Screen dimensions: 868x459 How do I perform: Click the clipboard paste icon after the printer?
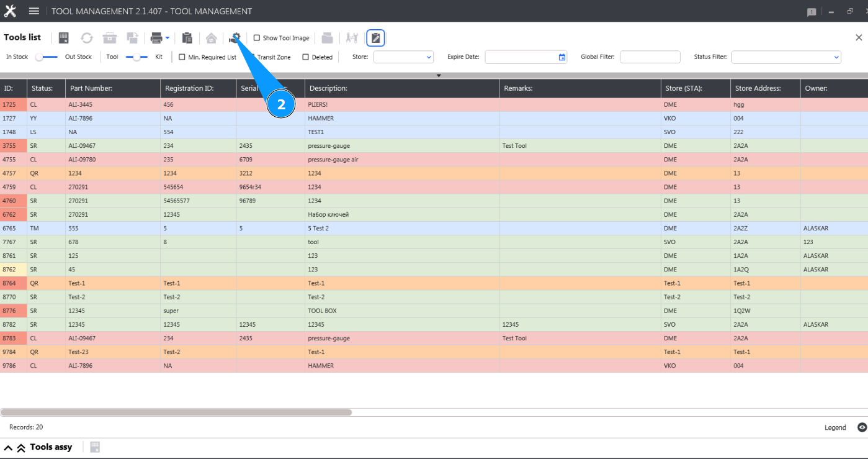point(187,38)
